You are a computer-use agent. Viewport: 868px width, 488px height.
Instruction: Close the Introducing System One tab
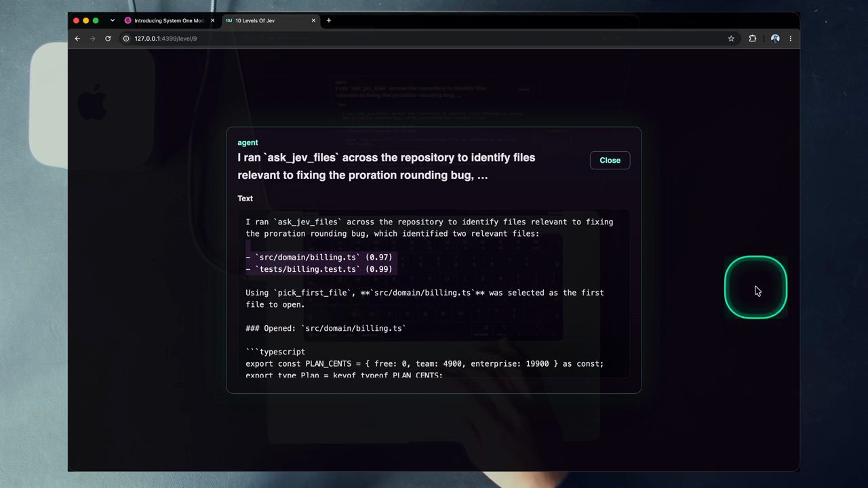212,20
